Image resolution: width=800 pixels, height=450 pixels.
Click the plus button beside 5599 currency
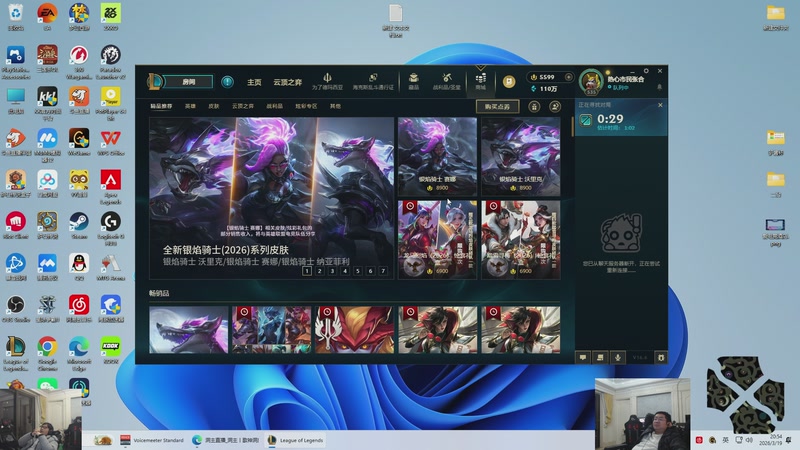click(x=568, y=77)
